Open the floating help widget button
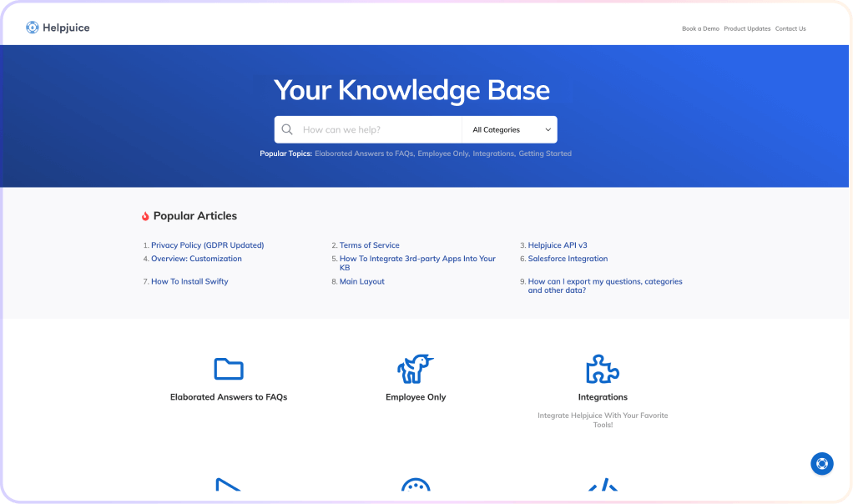The image size is (853, 504). [x=822, y=464]
